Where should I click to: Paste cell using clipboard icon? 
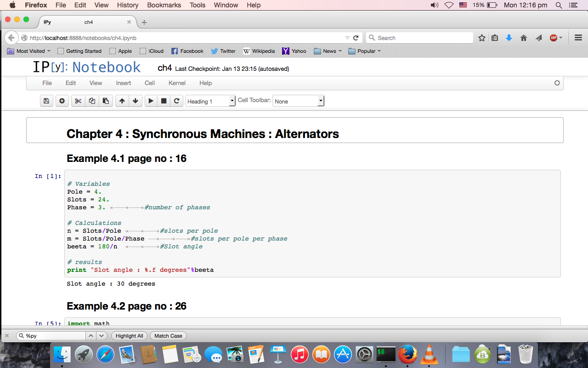coord(106,101)
